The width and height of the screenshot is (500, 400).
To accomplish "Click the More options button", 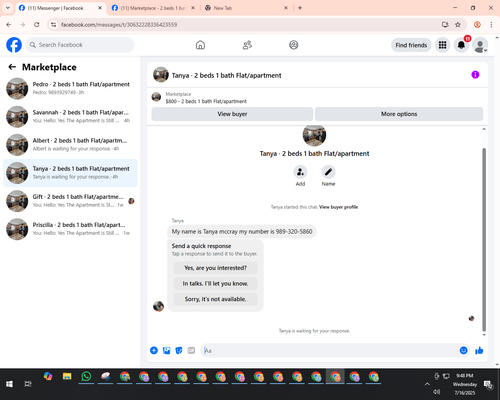I will point(399,114).
